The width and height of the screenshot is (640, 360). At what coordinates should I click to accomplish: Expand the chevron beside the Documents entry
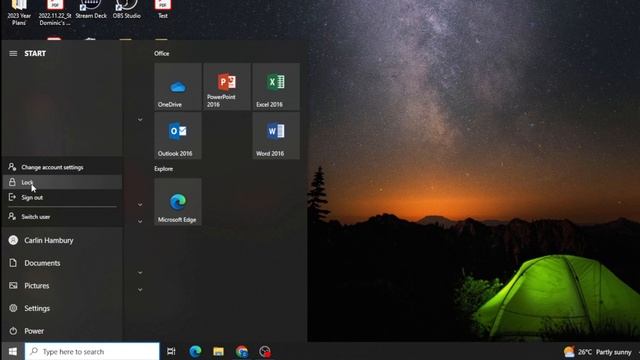pyautogui.click(x=140, y=273)
